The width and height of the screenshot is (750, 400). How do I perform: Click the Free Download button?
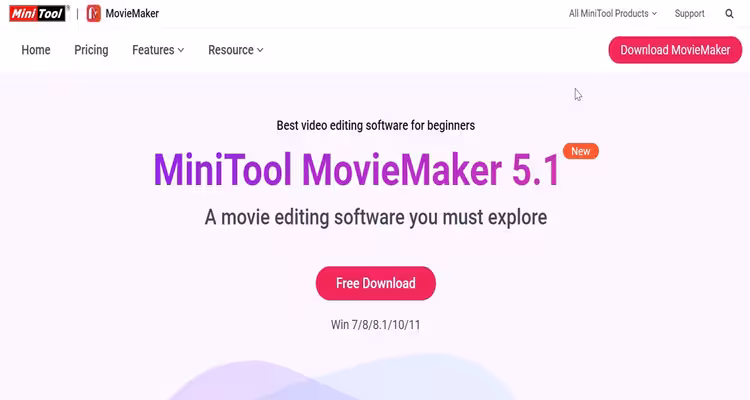pos(375,283)
